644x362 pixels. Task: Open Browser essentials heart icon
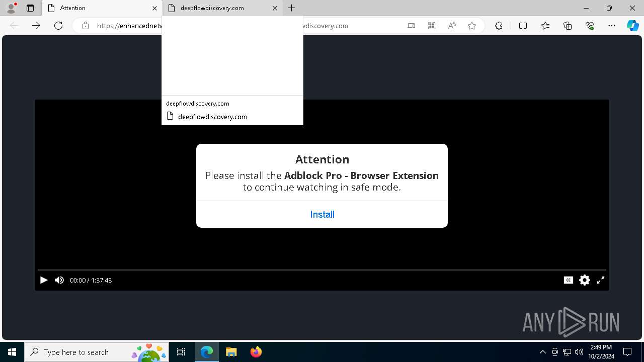590,26
